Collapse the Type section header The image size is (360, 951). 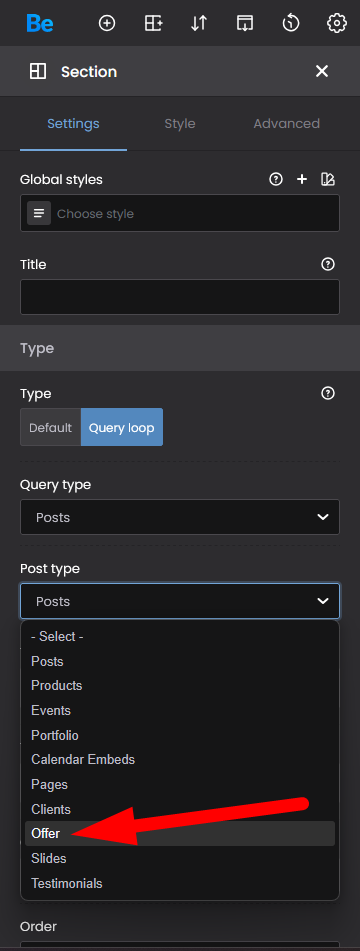pyautogui.click(x=180, y=348)
